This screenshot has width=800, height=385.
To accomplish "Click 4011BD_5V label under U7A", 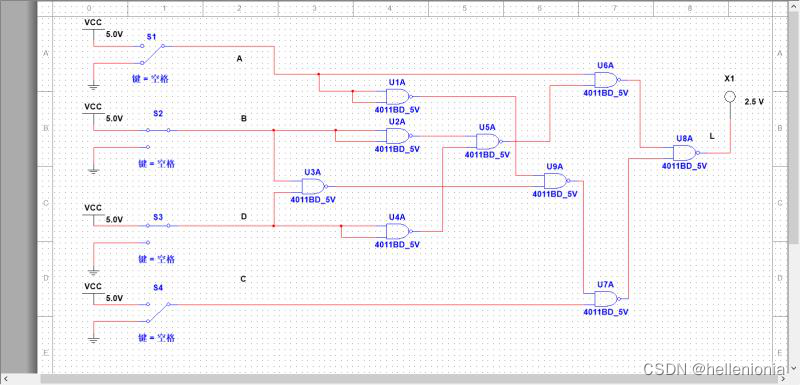I will [x=606, y=312].
